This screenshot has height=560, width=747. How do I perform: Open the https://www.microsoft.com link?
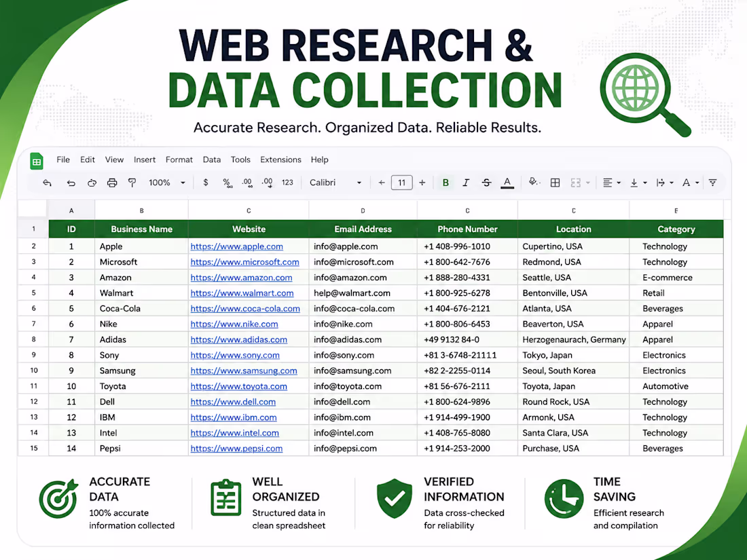pyautogui.click(x=245, y=263)
